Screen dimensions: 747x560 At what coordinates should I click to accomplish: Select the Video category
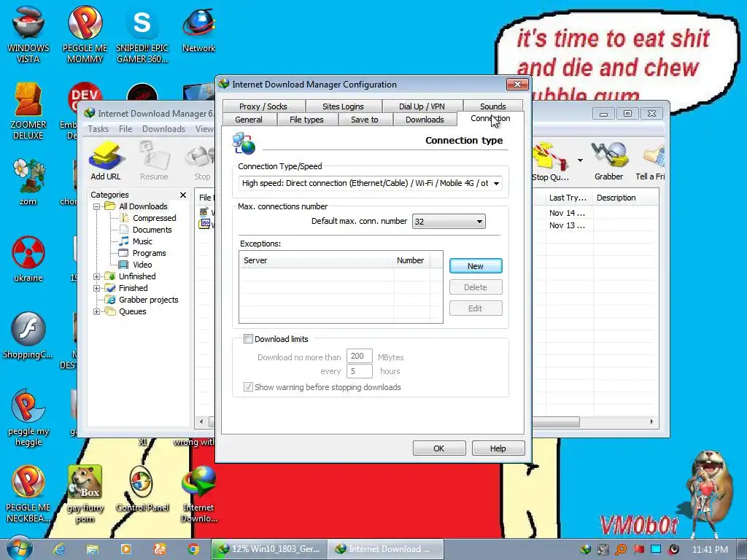click(142, 265)
